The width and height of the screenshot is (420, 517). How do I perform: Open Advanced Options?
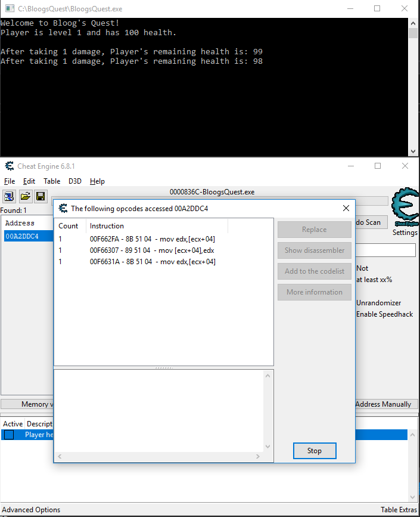31,510
